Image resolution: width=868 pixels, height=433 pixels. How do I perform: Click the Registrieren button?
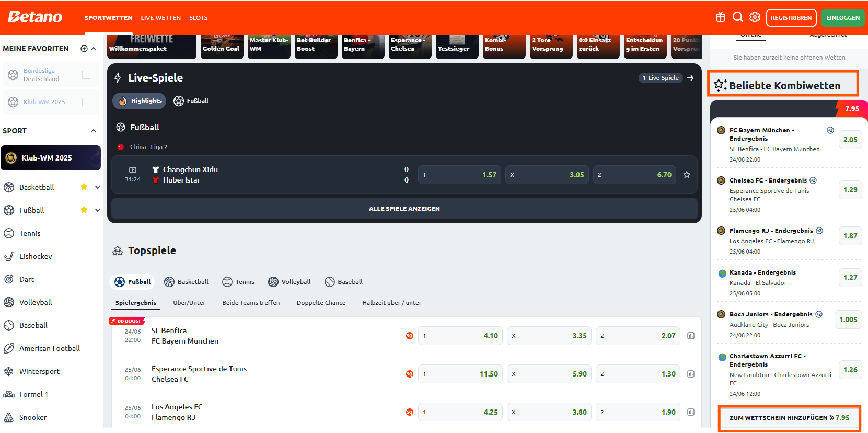click(x=791, y=18)
